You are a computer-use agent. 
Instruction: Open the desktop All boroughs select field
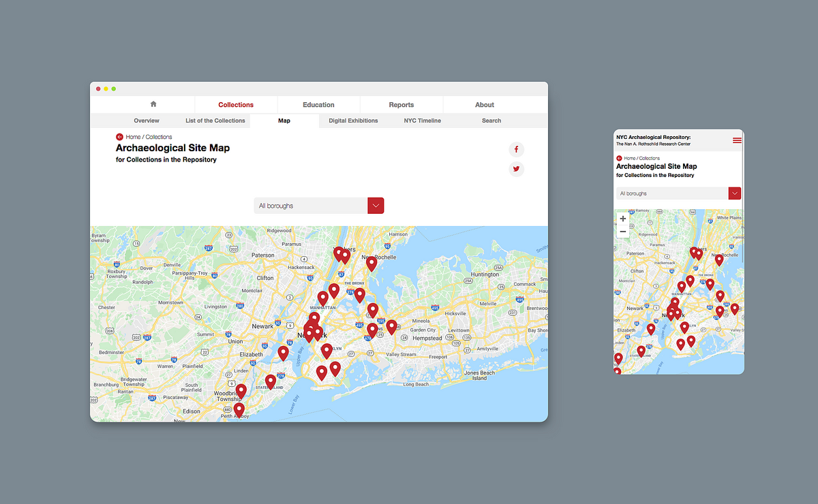coord(311,206)
